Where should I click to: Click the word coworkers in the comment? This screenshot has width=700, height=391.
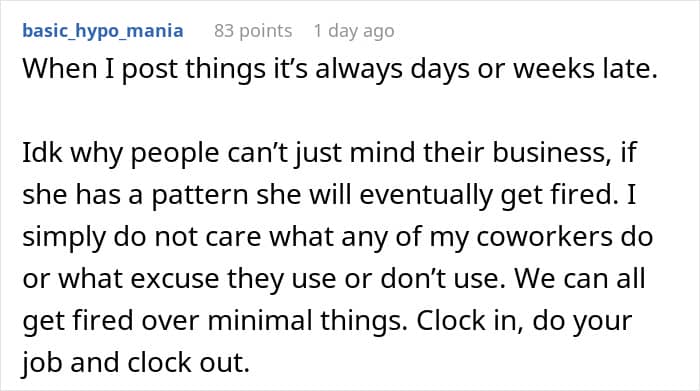point(544,237)
